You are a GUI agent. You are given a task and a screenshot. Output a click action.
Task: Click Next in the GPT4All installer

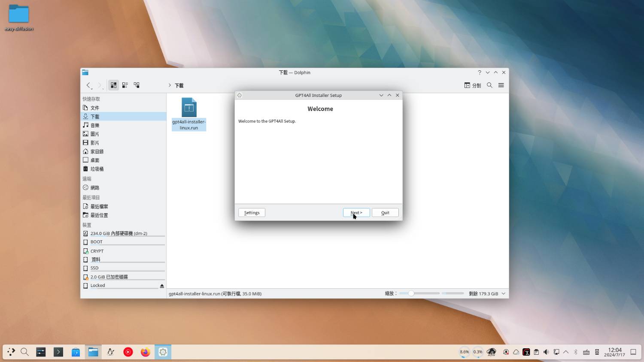356,213
